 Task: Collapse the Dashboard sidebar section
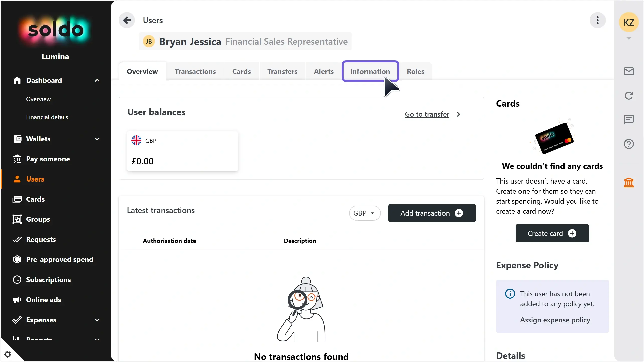click(x=97, y=80)
